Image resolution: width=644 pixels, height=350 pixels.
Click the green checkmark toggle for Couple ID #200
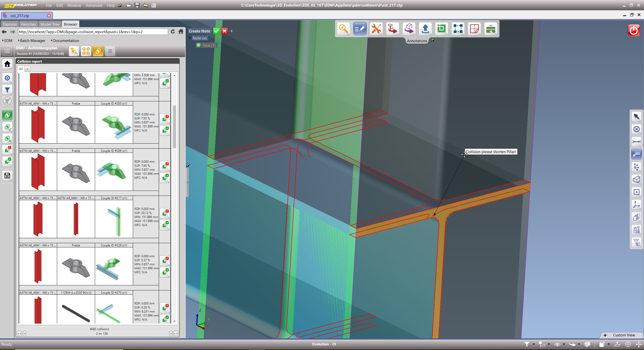click(165, 130)
